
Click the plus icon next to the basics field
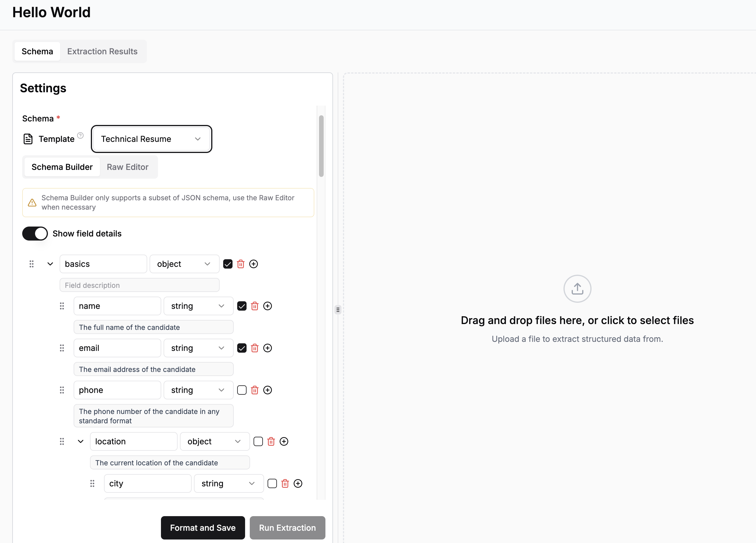(254, 264)
